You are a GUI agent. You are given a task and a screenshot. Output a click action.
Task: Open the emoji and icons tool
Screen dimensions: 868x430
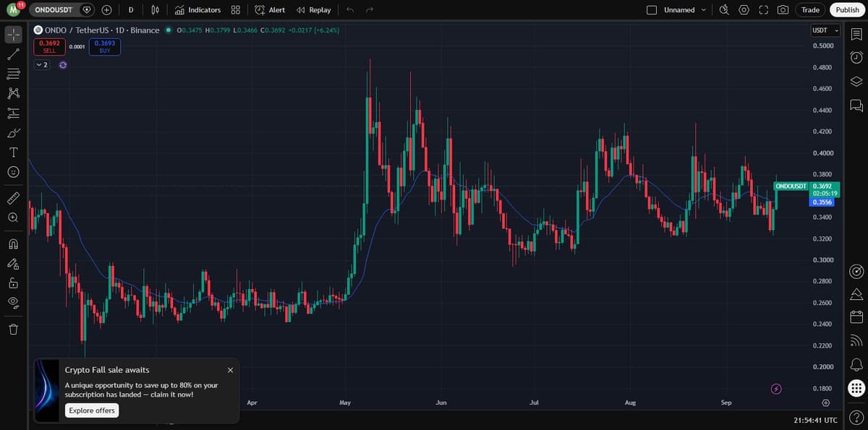[x=13, y=172]
